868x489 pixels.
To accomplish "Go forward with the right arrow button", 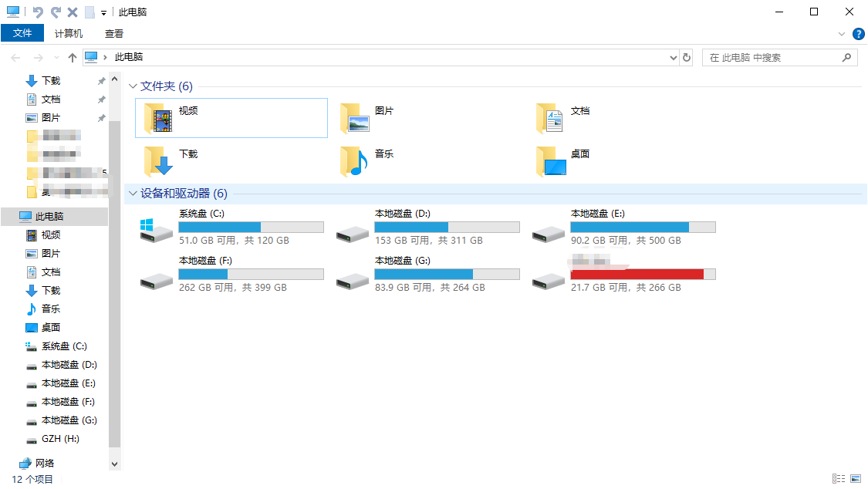I will pyautogui.click(x=39, y=58).
